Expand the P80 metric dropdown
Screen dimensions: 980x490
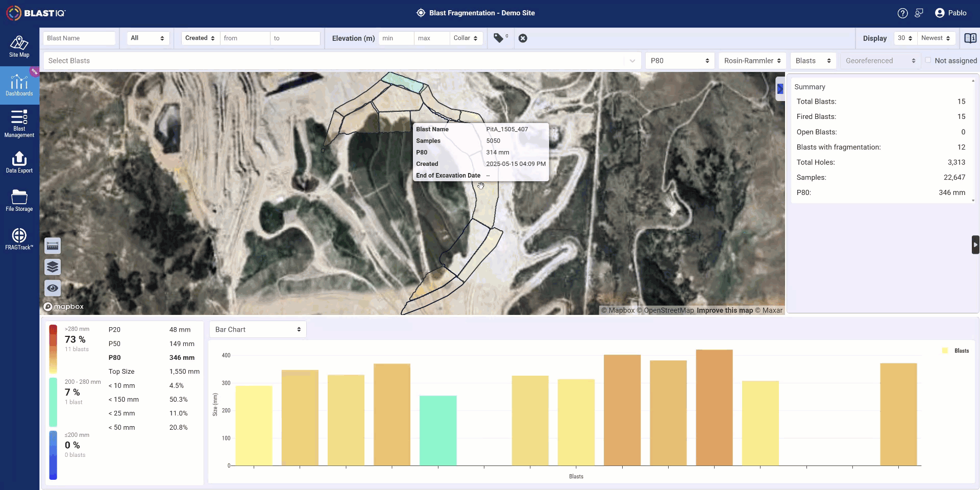coord(680,61)
